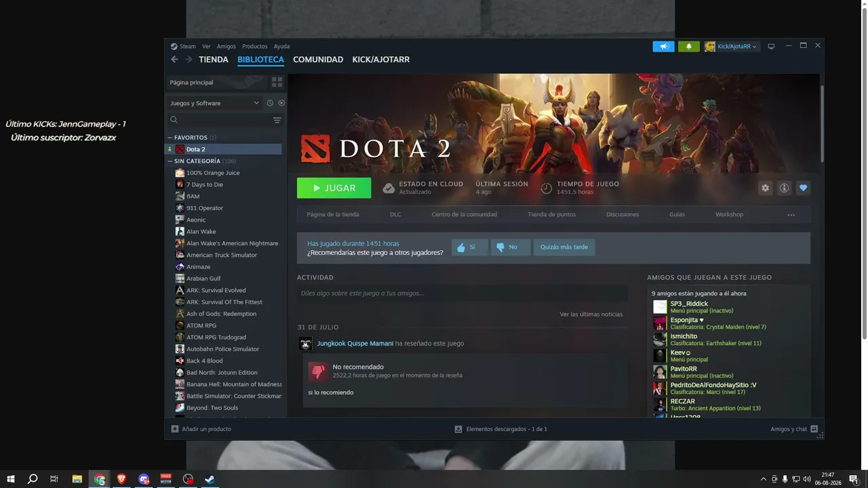
Task: Open Página de la tienda link
Action: point(333,215)
